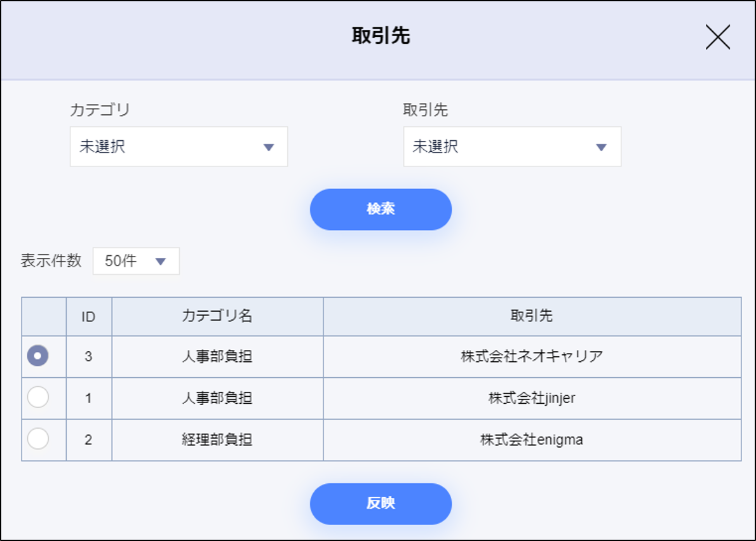Click the ID 1 cell
756x541 pixels.
pos(88,398)
